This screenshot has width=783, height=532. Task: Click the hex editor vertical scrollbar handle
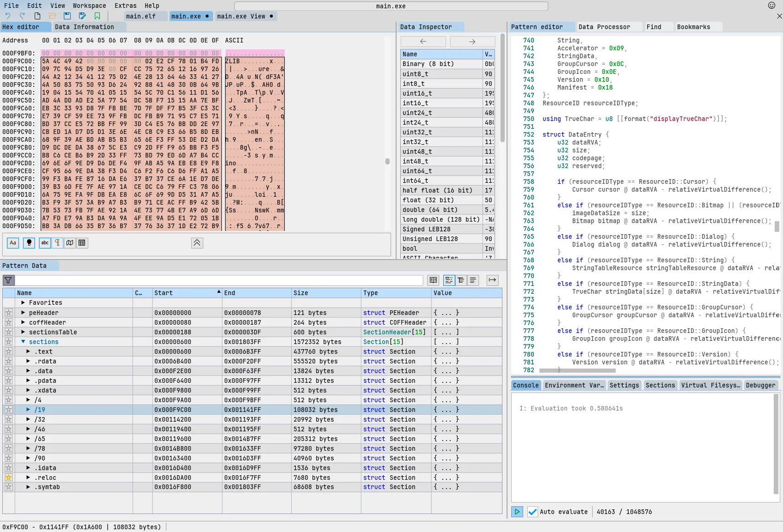coord(387,161)
